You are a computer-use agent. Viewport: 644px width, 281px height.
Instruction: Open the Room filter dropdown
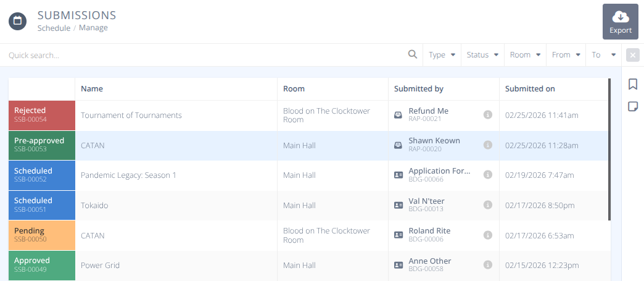coord(525,55)
